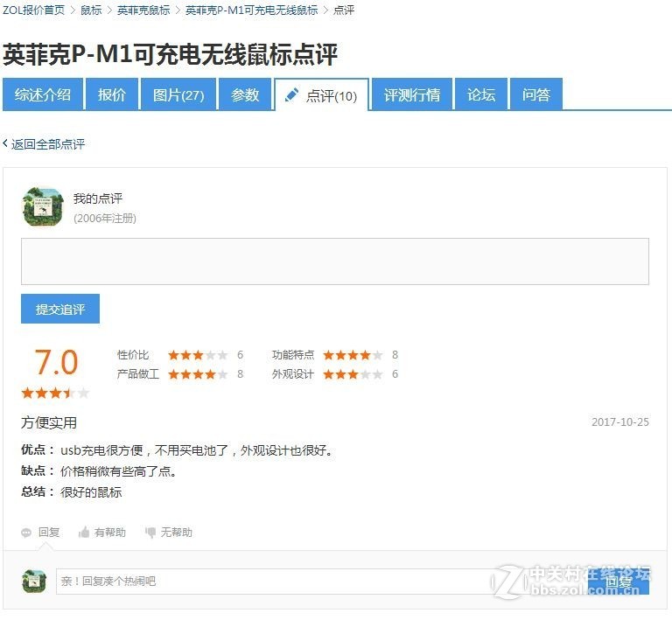Go to 鼠标 breadcrumb category
The width and height of the screenshot is (672, 620).
pos(91,10)
